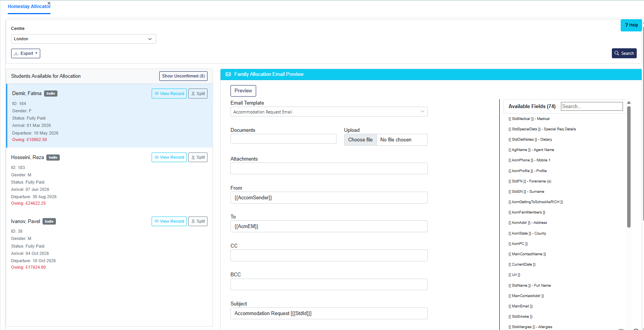Screen dimensions: 644x330
Task: Click the envelope icon in email preview header
Action: pos(228,74)
